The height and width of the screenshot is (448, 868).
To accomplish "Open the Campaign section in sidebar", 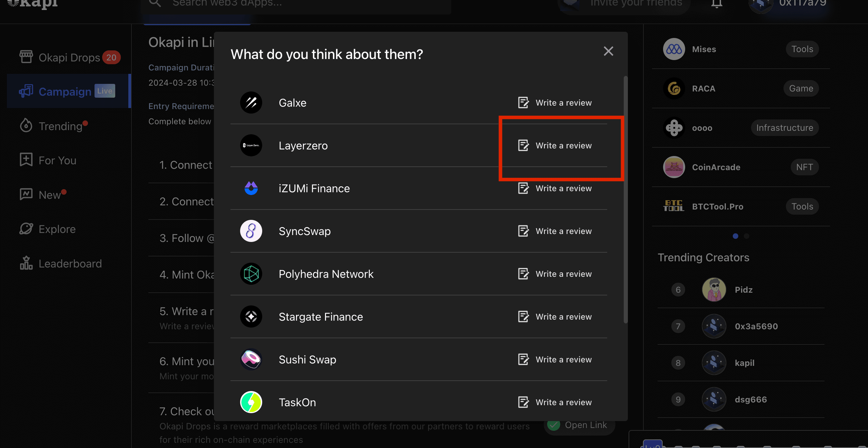I will pyautogui.click(x=68, y=91).
